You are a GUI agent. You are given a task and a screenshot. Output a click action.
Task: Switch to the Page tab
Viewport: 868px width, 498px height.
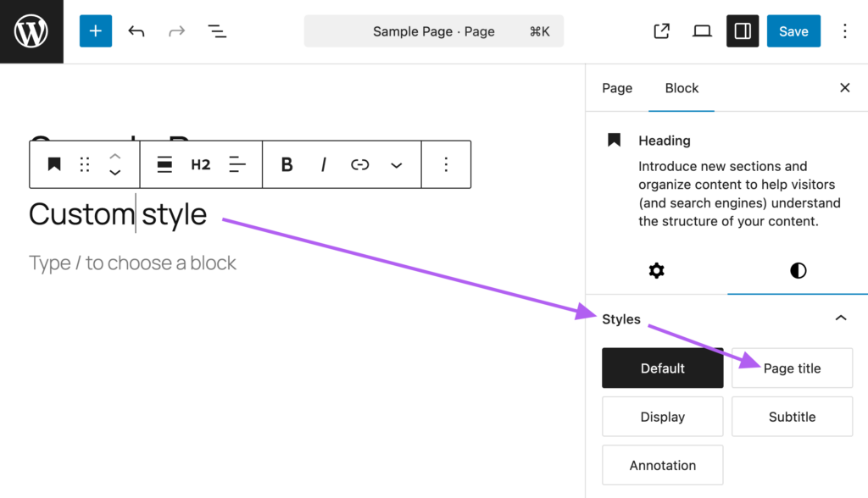pos(617,88)
